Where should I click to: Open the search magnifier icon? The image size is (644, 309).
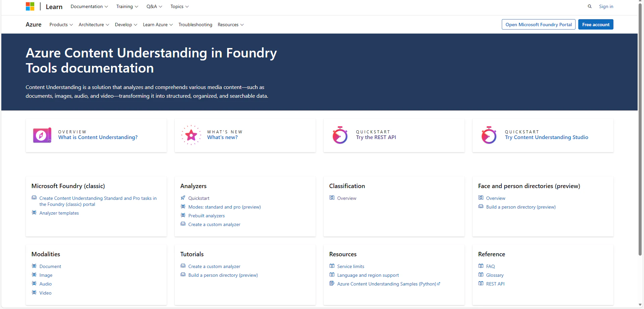[x=590, y=6]
